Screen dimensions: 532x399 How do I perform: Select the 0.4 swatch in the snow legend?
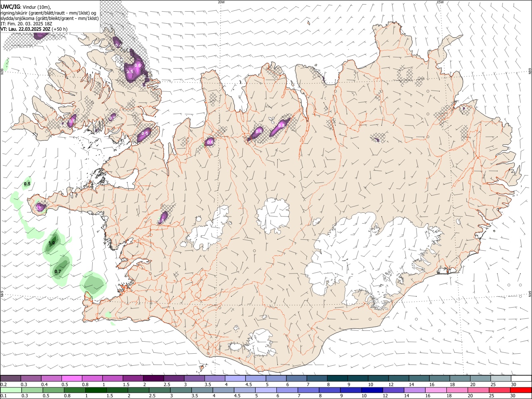click(51, 378)
